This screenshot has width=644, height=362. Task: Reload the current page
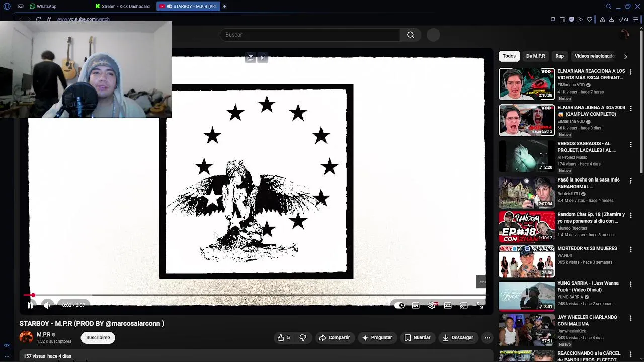pos(38,19)
